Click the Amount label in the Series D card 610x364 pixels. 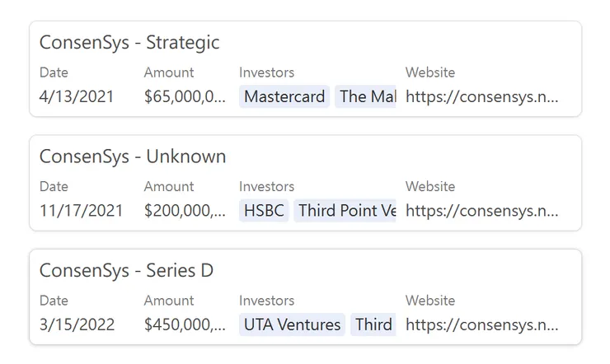(169, 301)
